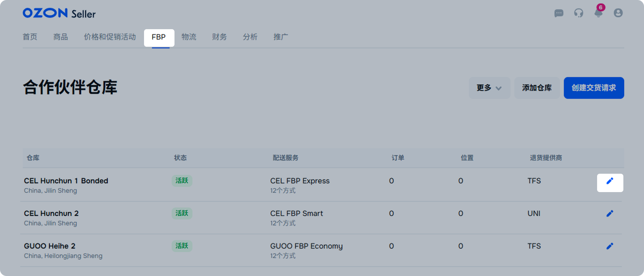This screenshot has height=276, width=644.
Task: Open the user account profile icon
Action: [618, 13]
